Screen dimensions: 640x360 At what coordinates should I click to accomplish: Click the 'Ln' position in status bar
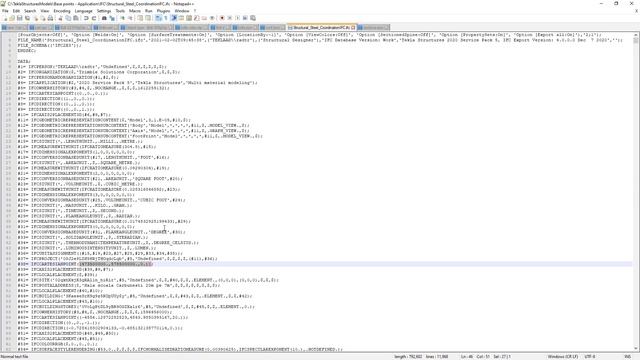pos(466,357)
